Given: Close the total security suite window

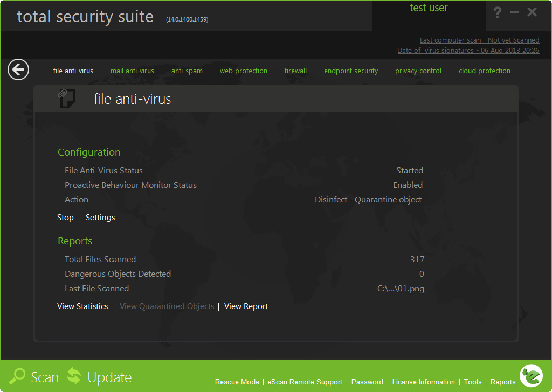Looking at the screenshot, I should 532,12.
